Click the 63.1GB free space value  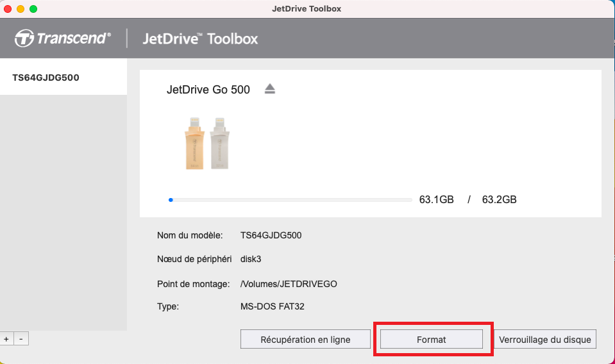(437, 199)
